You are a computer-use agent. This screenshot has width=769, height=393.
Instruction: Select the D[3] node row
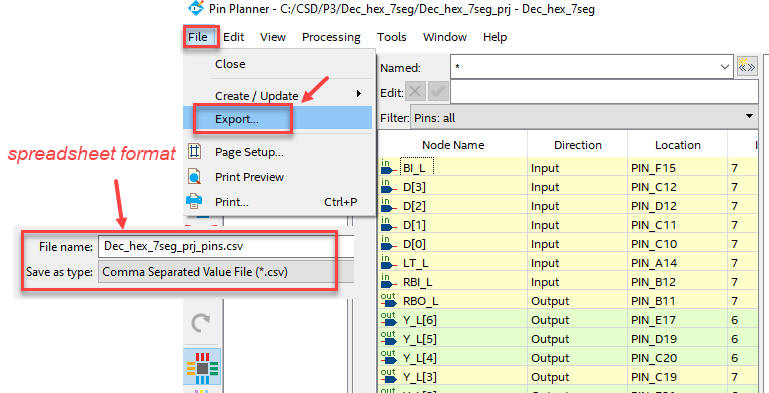click(568, 187)
